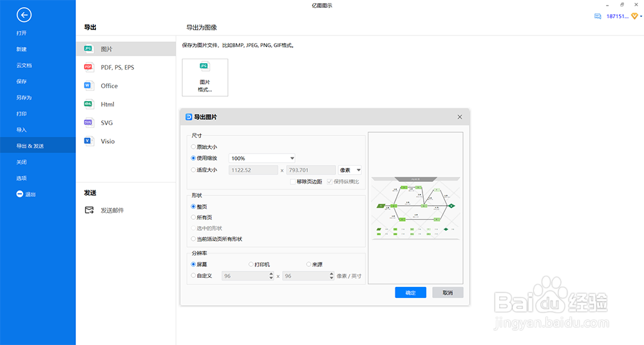Screen dimensions: 644x345
Task: Click the VIP diamond icon
Action: click(x=634, y=16)
